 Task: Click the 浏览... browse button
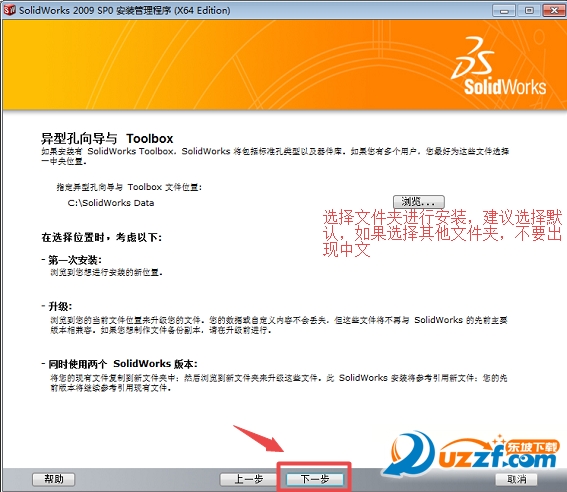coord(418,201)
